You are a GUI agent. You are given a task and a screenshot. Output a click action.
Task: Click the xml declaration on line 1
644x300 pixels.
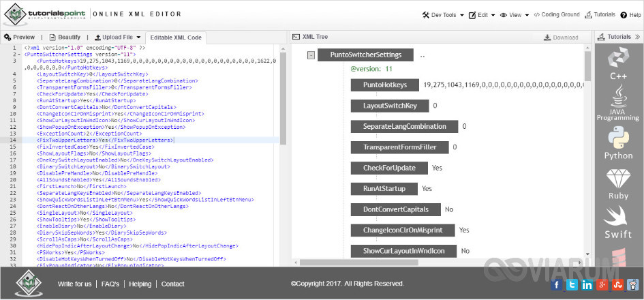pos(85,48)
